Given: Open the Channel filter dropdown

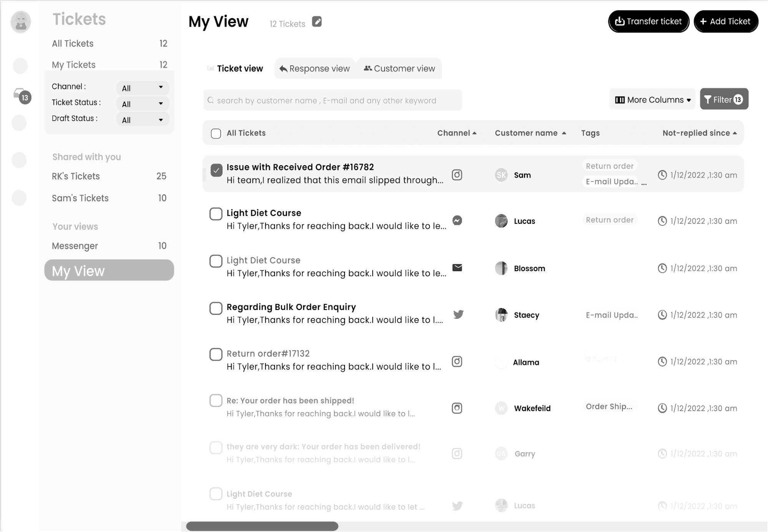Looking at the screenshot, I should pyautogui.click(x=143, y=88).
